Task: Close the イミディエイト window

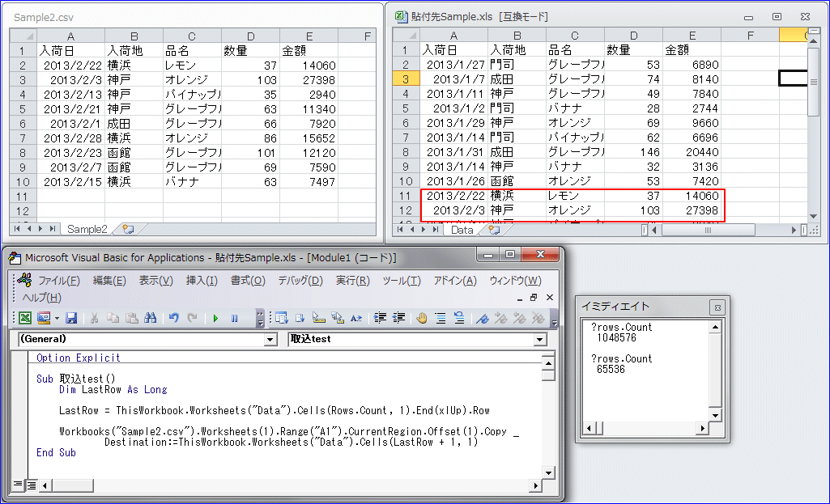Action: (716, 307)
